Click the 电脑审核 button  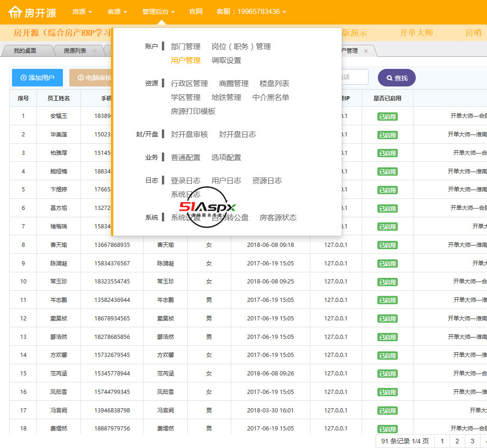pos(91,78)
